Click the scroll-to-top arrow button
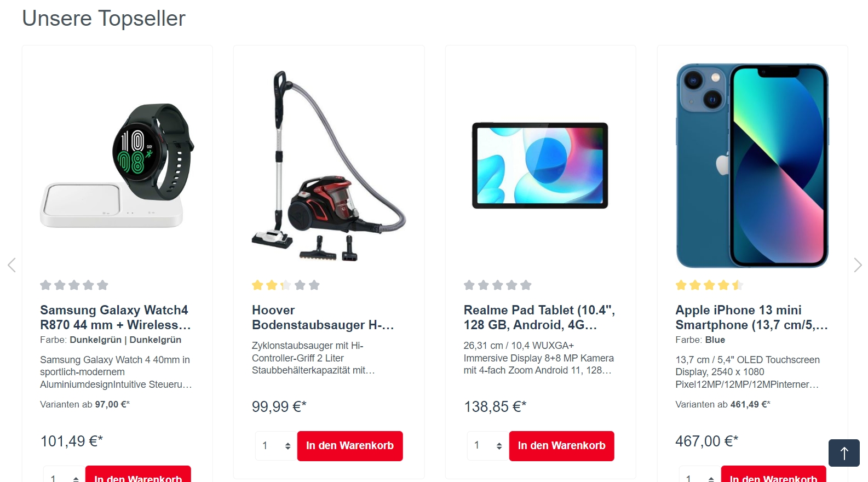Viewport: 868px width, 482px height. coord(844,453)
